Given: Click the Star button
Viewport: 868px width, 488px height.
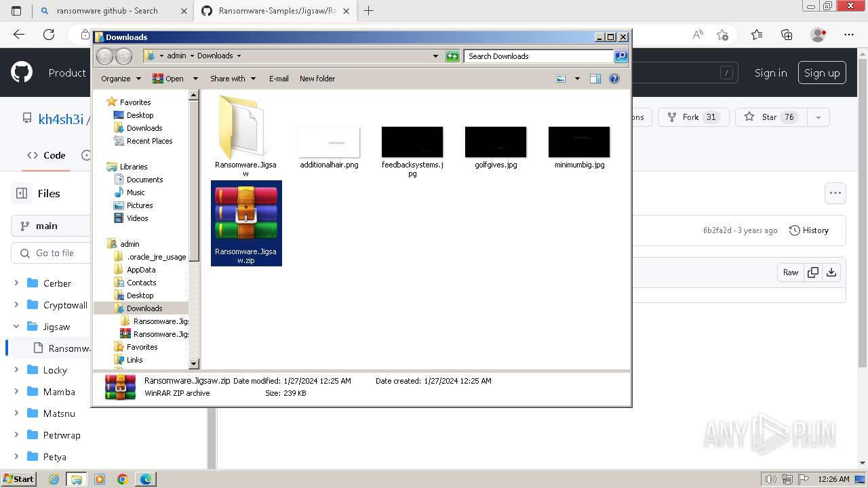Looking at the screenshot, I should tap(771, 117).
